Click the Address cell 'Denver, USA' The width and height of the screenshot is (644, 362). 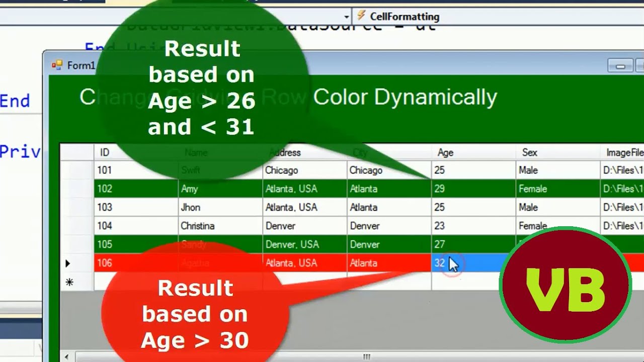coord(305,245)
